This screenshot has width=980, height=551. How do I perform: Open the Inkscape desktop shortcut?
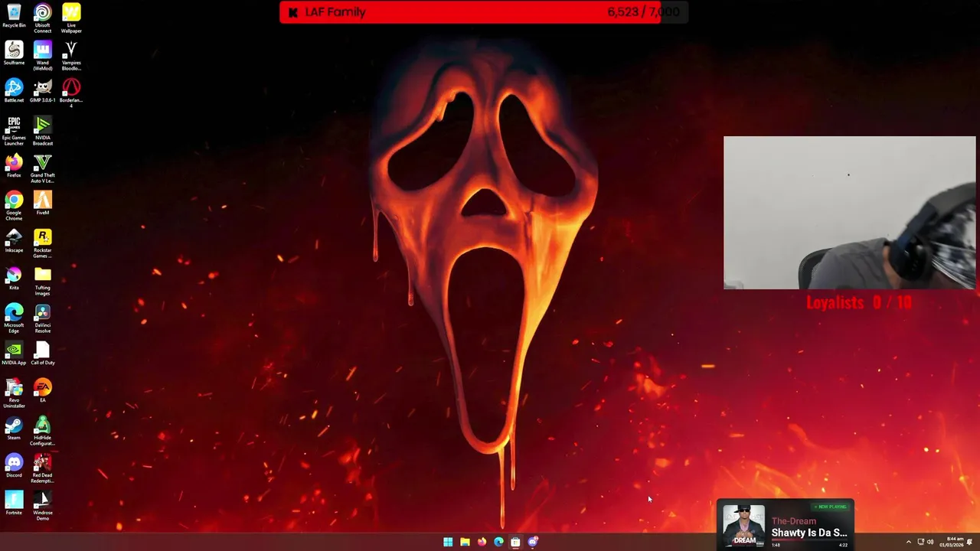click(14, 240)
